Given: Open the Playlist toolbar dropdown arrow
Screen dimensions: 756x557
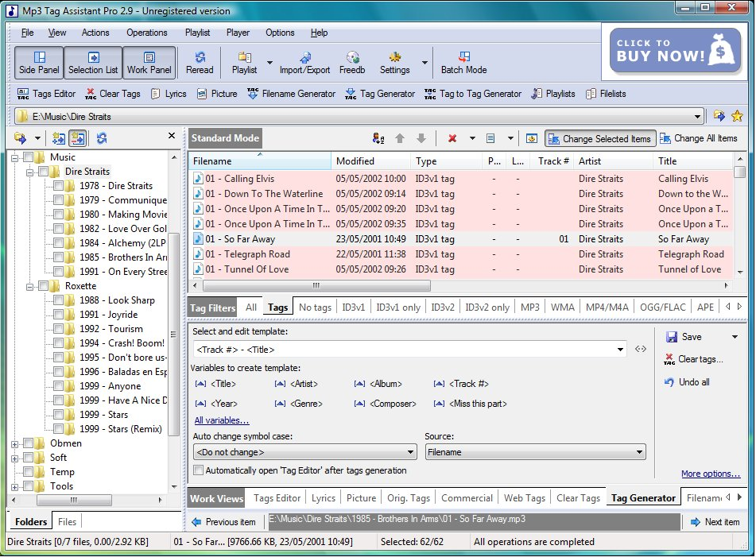Looking at the screenshot, I should tap(269, 63).
